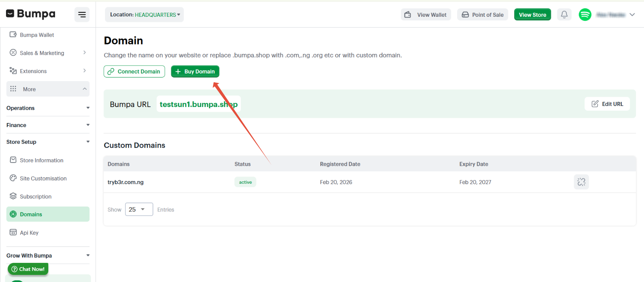Expand the Sales & Marketing chevron
Viewport: 644px width, 282px height.
point(85,53)
